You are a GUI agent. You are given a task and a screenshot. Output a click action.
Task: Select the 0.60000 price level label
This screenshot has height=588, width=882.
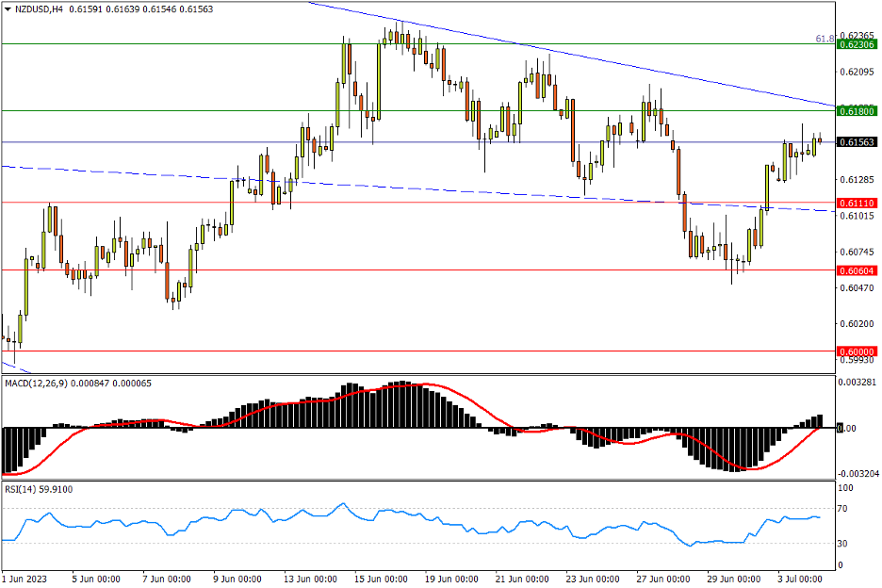point(857,351)
